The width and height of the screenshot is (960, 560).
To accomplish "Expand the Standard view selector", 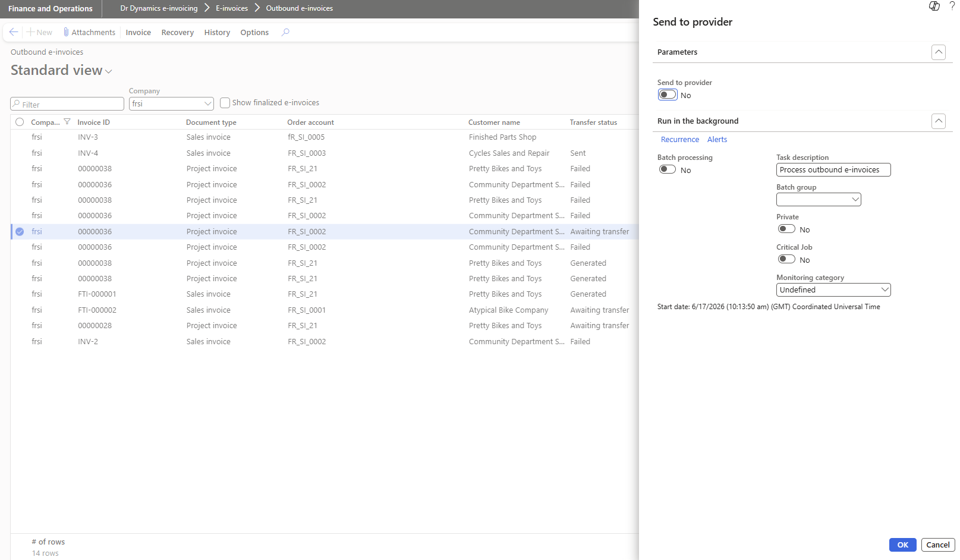I will 109,71.
